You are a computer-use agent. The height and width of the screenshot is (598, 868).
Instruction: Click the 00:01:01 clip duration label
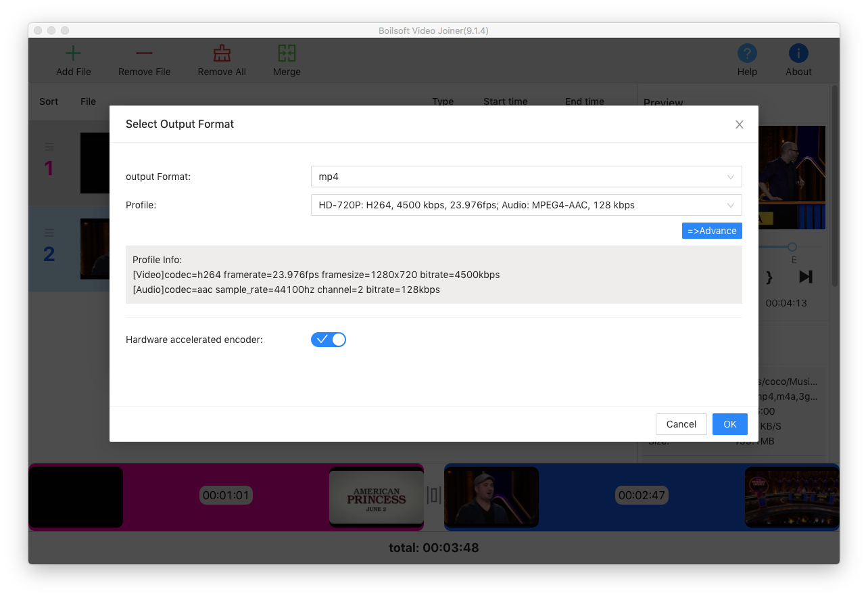(x=226, y=495)
